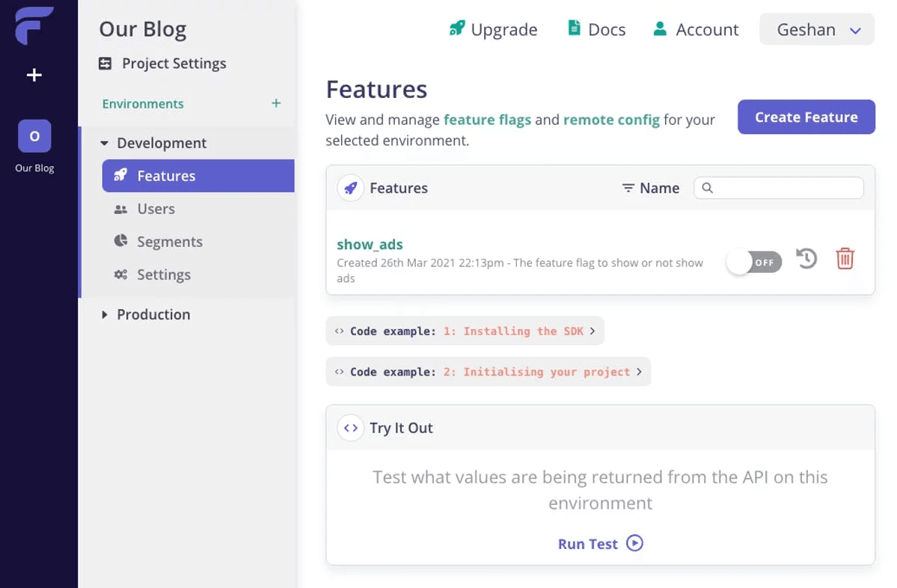
Task: Click the search magnifier icon
Action: pos(708,188)
